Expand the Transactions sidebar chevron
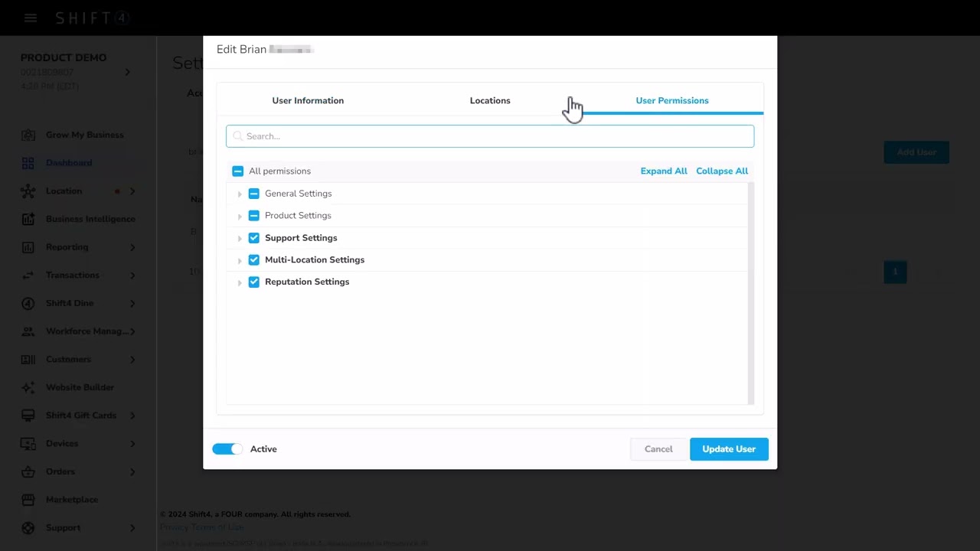The image size is (980, 551). pos(132,275)
